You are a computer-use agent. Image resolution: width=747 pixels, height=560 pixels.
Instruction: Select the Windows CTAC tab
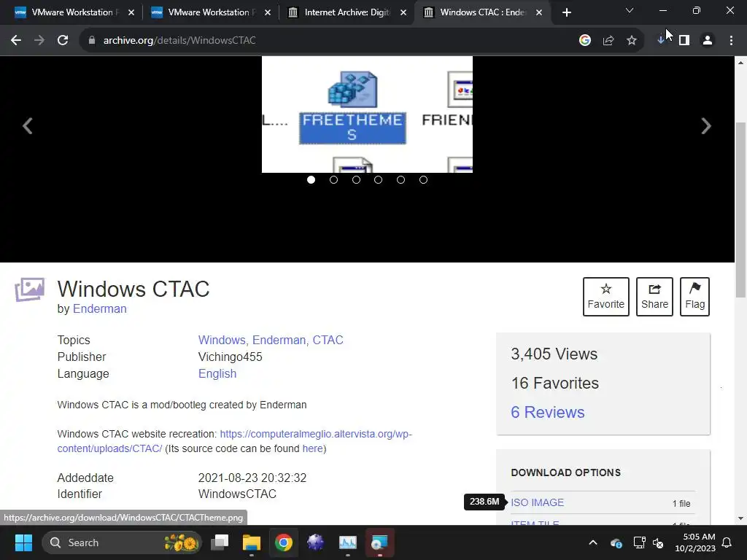coord(482,12)
